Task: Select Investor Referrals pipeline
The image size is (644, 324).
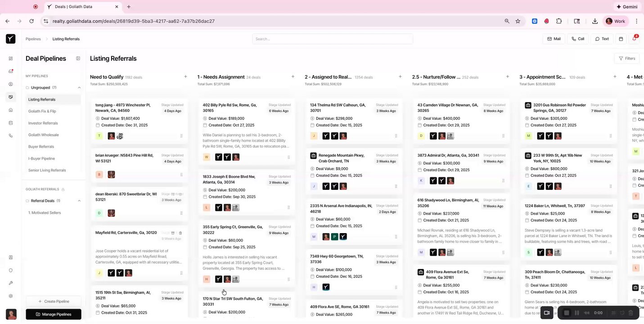Action: pyautogui.click(x=53, y=123)
